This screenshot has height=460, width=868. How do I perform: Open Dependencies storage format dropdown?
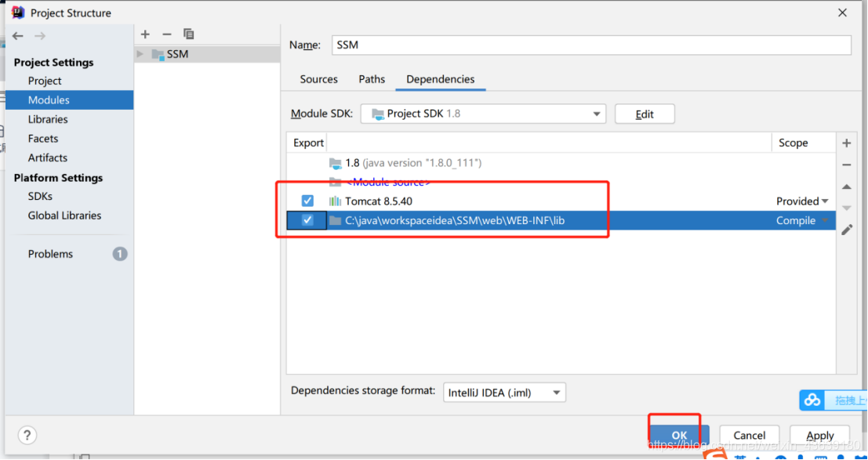(504, 393)
